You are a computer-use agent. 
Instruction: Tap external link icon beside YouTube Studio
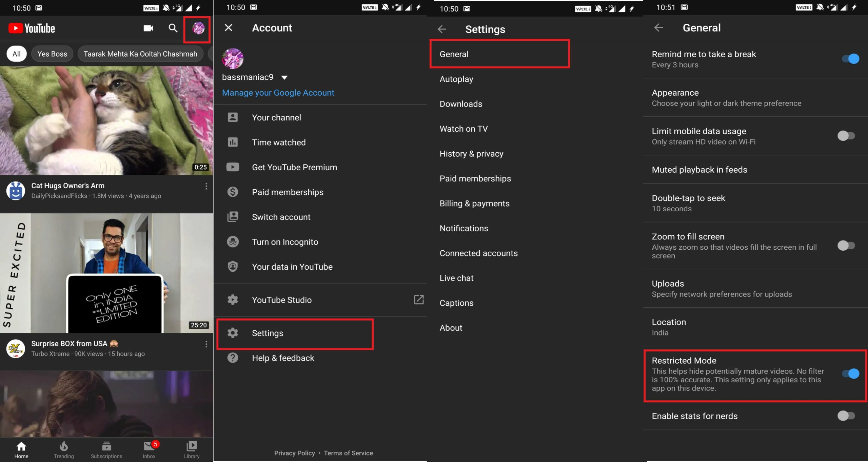pyautogui.click(x=419, y=300)
